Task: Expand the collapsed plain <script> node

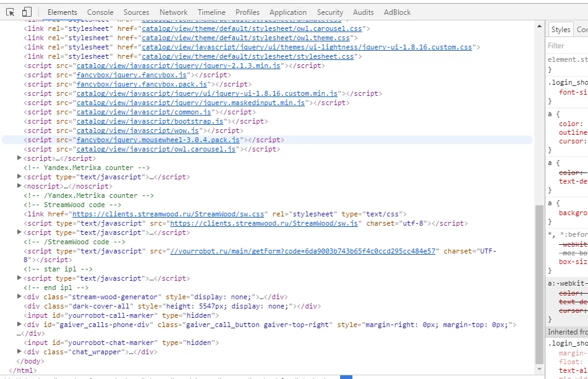Action: pyautogui.click(x=19, y=158)
